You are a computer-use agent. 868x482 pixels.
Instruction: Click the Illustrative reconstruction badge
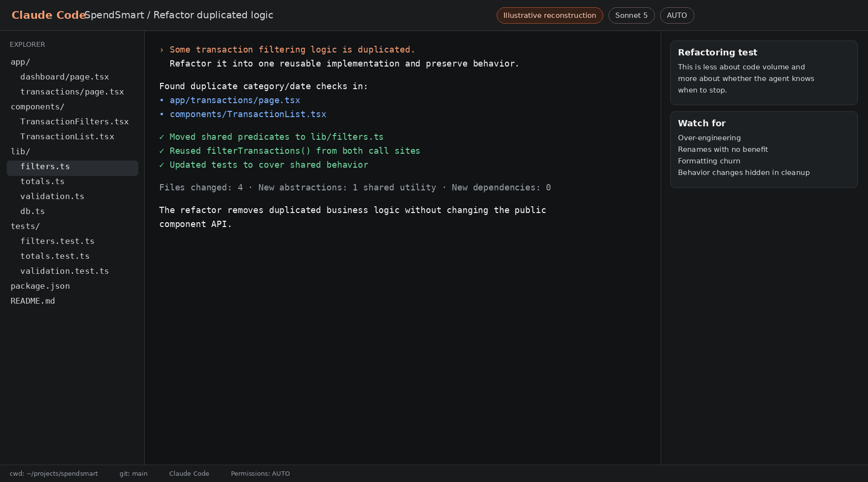[550, 15]
